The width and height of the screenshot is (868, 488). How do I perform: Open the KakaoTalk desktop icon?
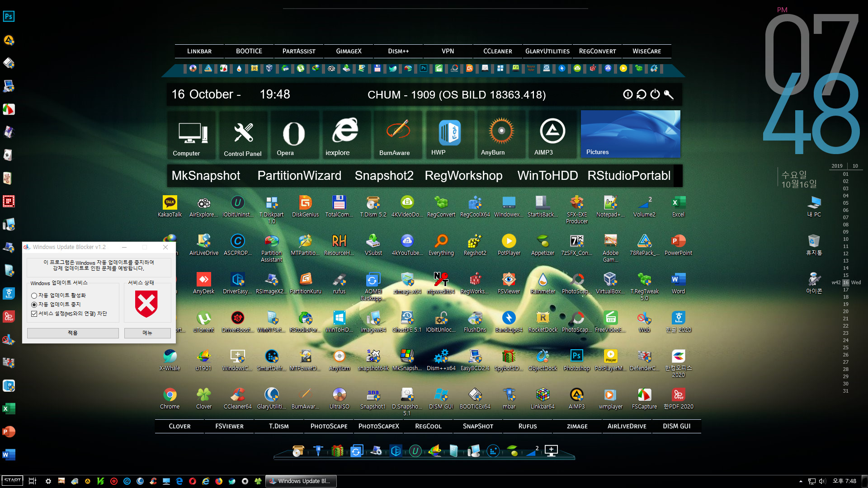pos(170,206)
